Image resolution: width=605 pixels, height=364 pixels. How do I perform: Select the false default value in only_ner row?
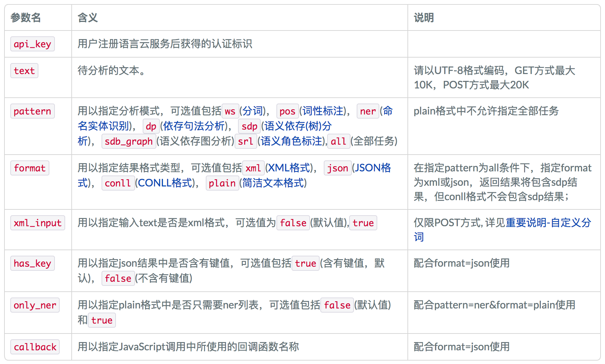click(x=337, y=305)
